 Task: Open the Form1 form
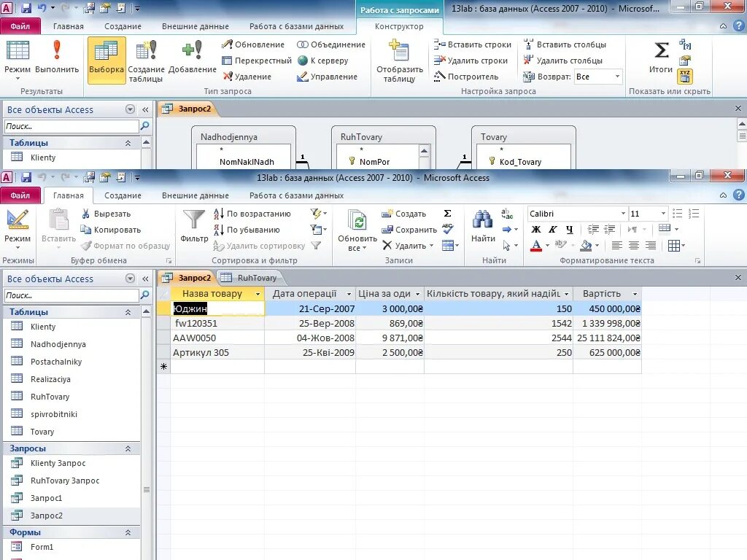click(x=42, y=547)
